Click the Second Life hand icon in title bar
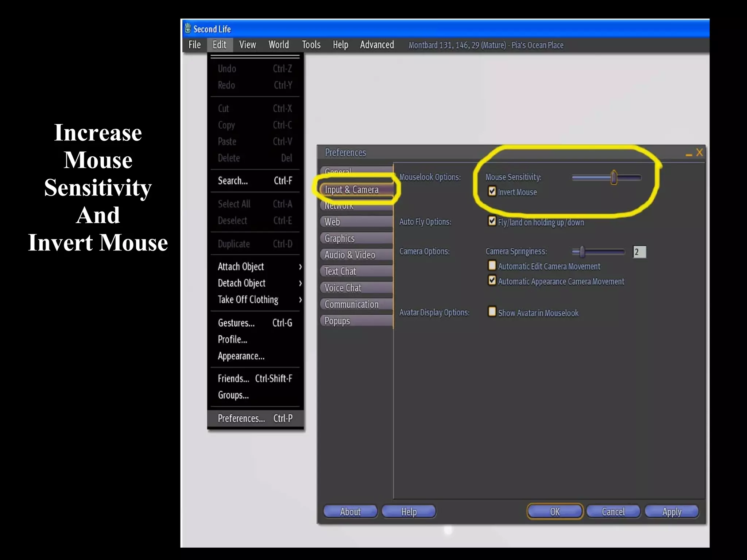This screenshot has height=560, width=747. click(x=187, y=28)
